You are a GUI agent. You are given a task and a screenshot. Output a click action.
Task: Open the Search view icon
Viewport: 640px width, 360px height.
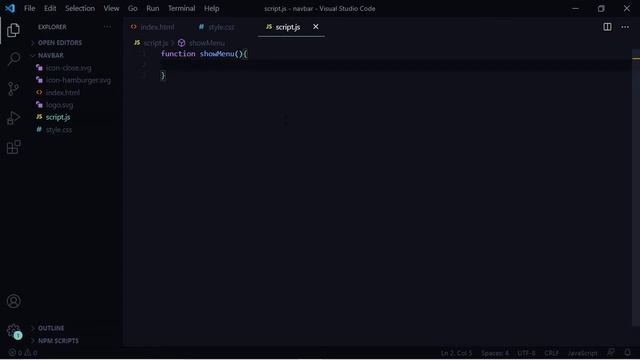(13, 59)
